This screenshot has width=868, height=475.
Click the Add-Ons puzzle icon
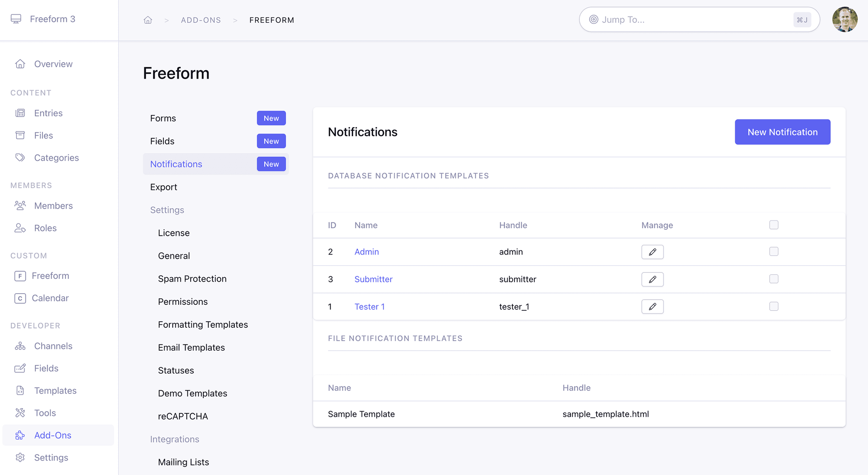coord(20,435)
